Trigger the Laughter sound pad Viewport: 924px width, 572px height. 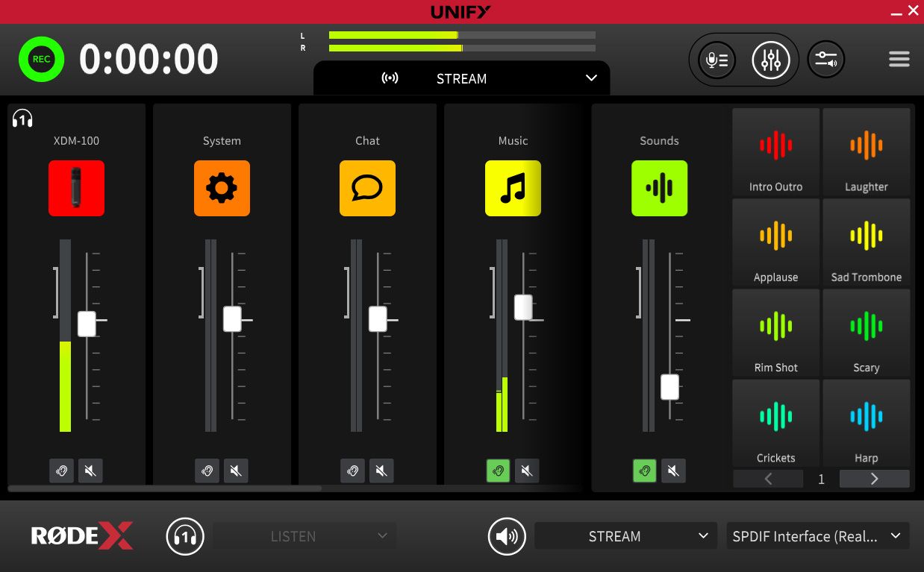tap(867, 152)
